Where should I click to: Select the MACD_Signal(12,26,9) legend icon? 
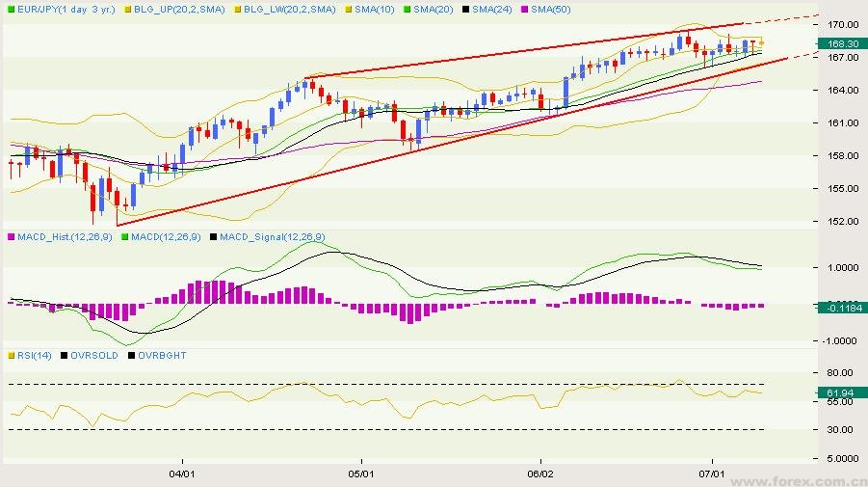coord(213,236)
